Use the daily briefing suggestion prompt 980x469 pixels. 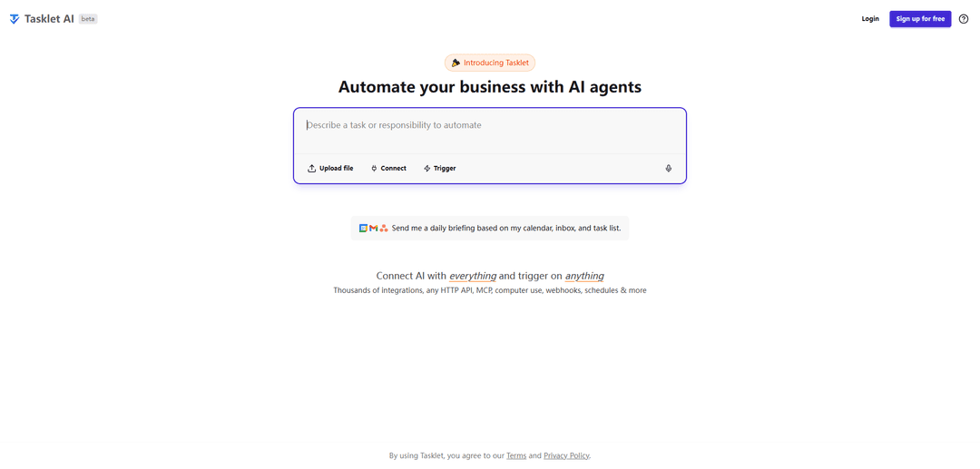click(490, 229)
